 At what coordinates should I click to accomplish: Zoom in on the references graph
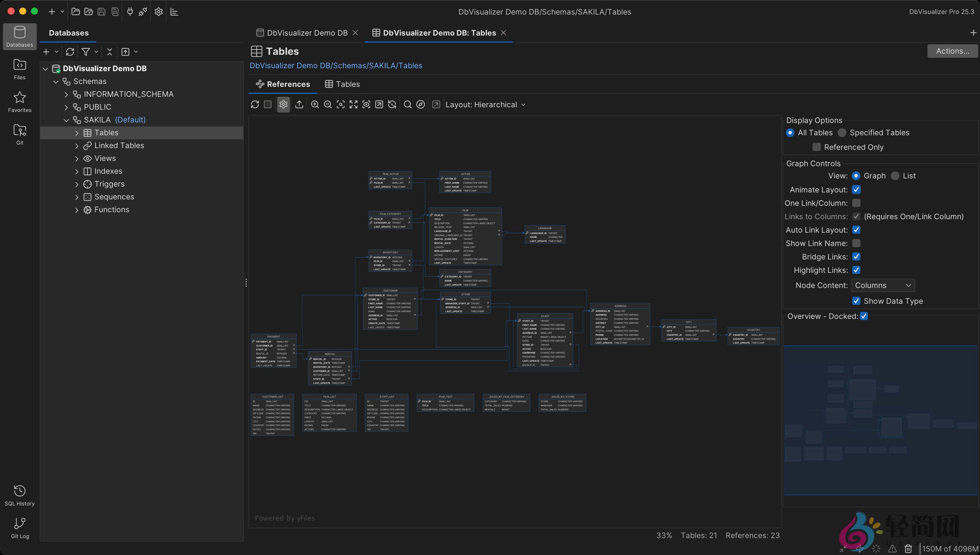coord(315,104)
